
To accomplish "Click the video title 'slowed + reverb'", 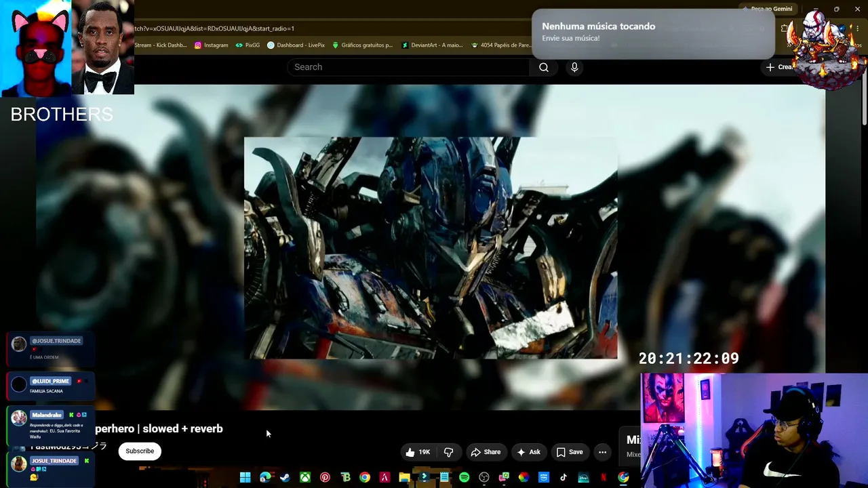I will click(159, 428).
